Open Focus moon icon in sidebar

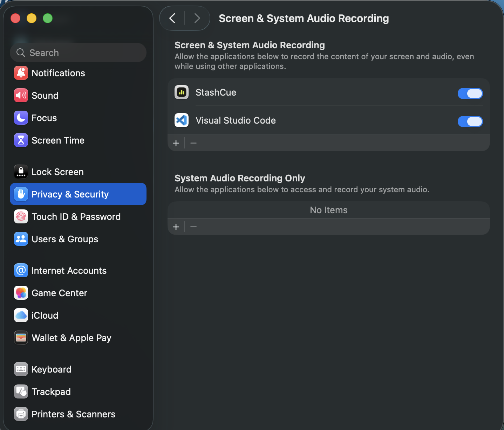21,118
